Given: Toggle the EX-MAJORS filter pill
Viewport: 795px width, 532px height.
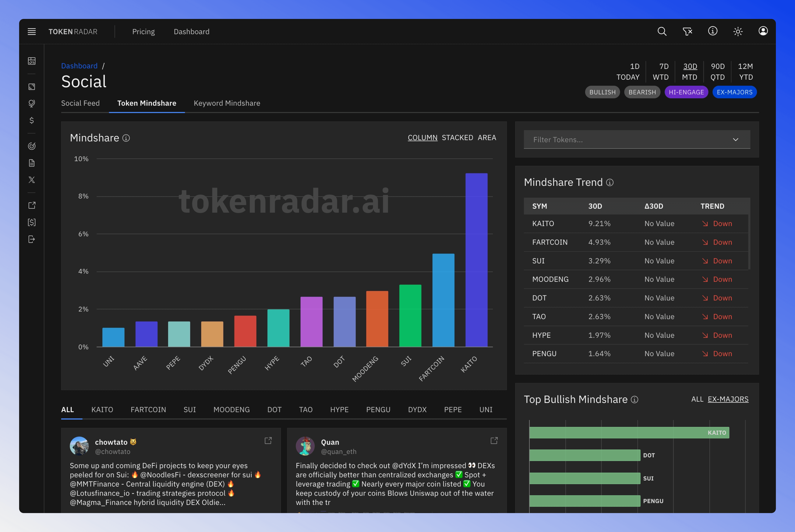Looking at the screenshot, I should [x=734, y=92].
